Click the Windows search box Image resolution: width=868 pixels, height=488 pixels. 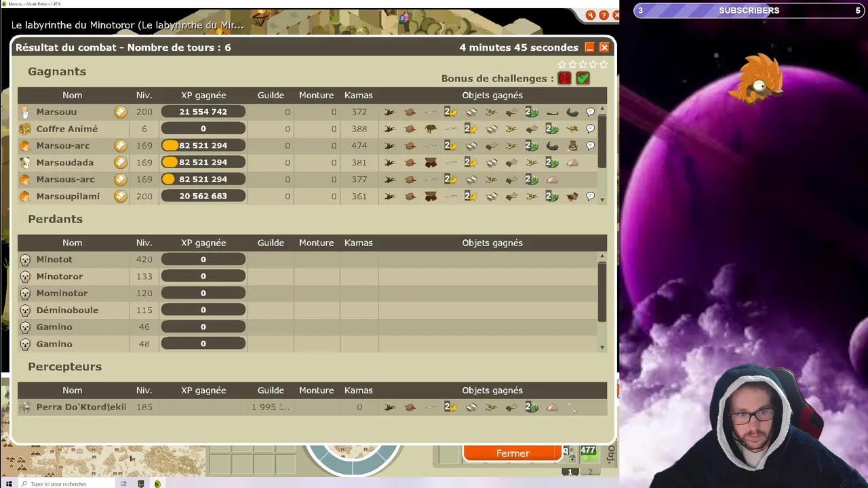66,484
